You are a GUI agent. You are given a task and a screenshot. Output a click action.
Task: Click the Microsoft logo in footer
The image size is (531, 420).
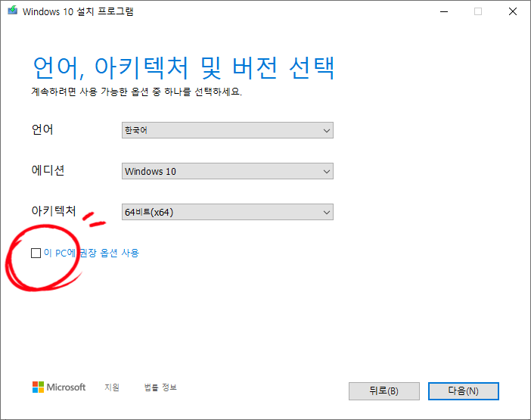tap(58, 387)
